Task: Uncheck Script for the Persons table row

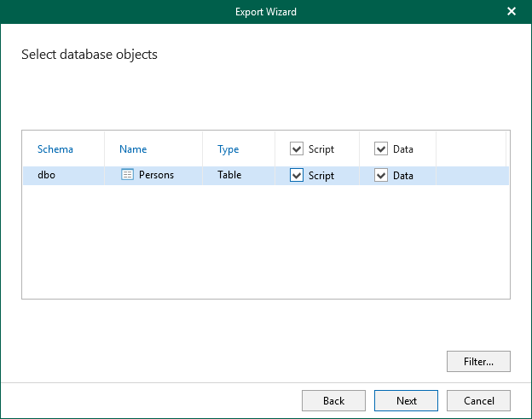Action: pos(297,176)
